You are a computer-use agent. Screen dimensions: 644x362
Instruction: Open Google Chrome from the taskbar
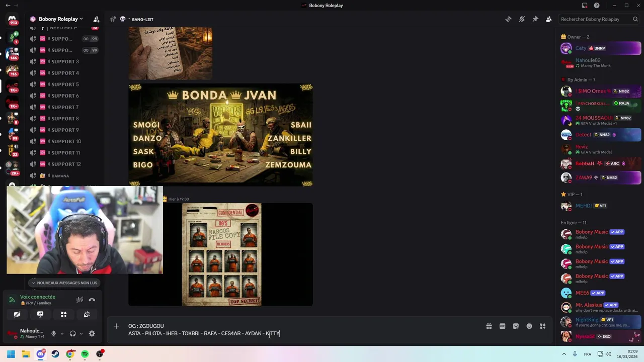[x=70, y=354]
